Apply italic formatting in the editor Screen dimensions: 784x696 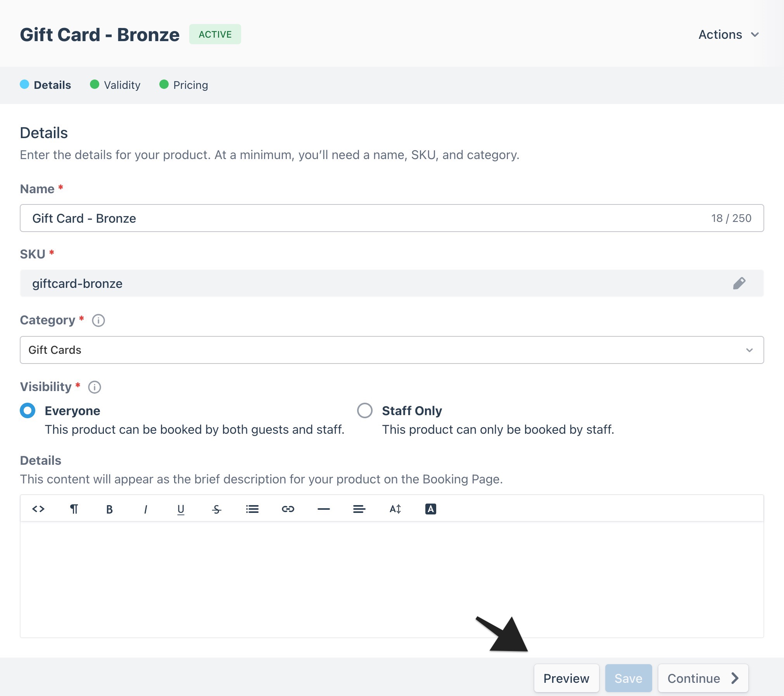pos(145,509)
